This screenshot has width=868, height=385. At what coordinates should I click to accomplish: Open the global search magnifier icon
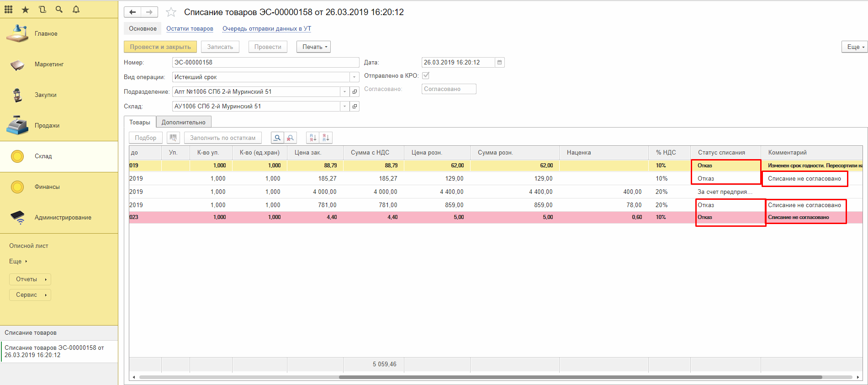59,9
